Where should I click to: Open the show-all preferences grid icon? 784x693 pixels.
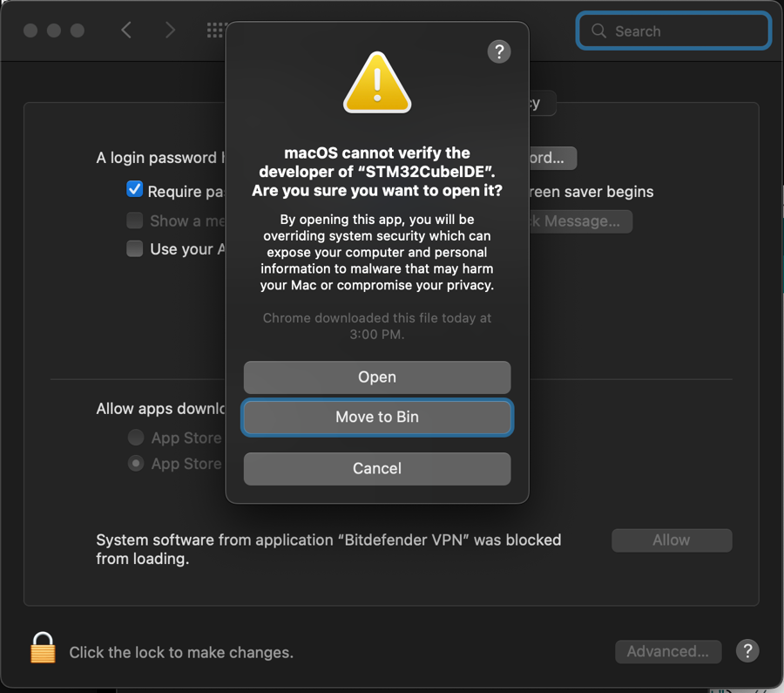tap(215, 31)
